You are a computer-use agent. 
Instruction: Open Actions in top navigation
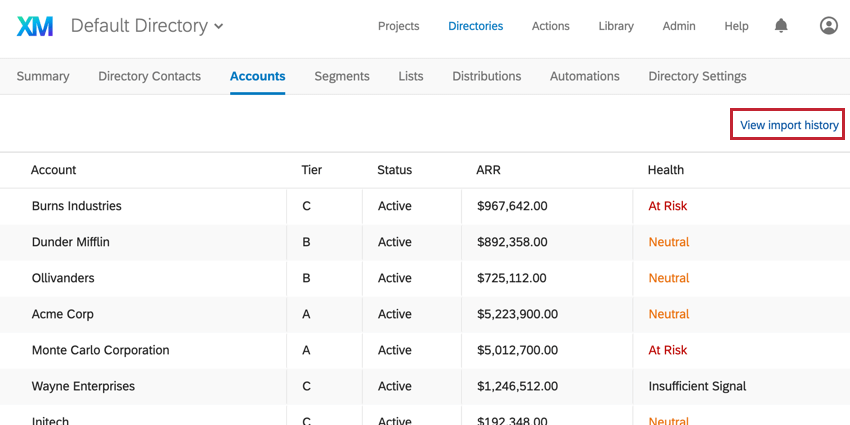pyautogui.click(x=550, y=26)
